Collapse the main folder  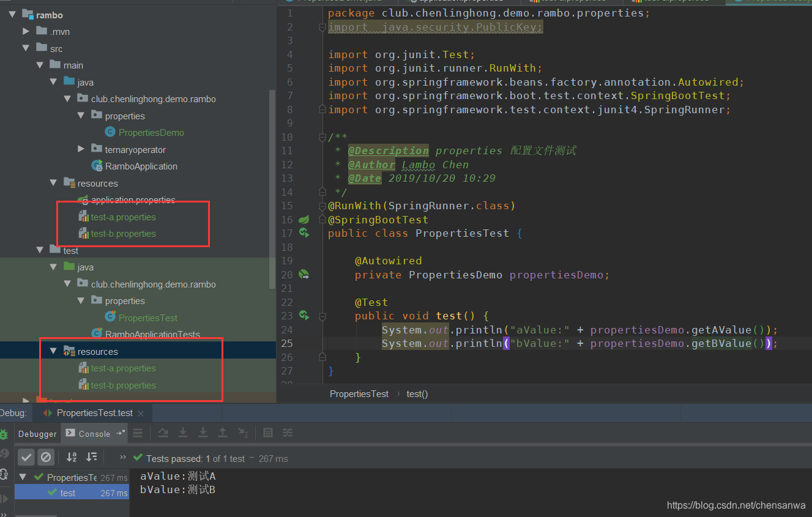40,65
